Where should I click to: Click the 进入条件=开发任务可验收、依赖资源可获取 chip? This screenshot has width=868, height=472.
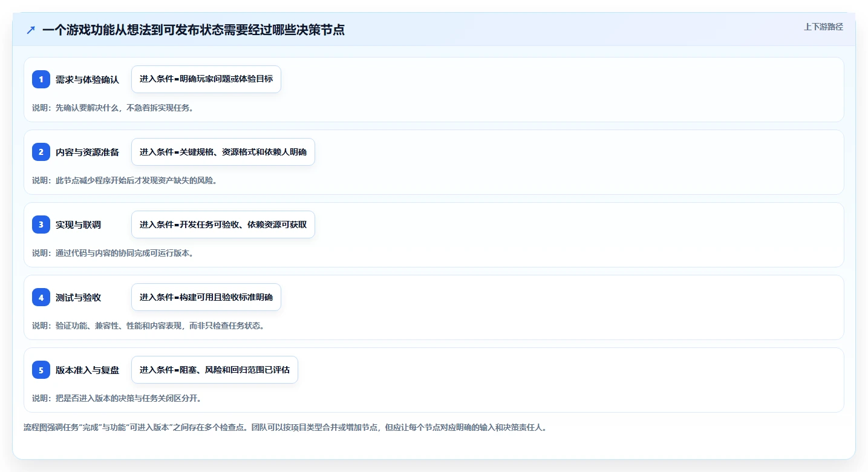pos(223,225)
